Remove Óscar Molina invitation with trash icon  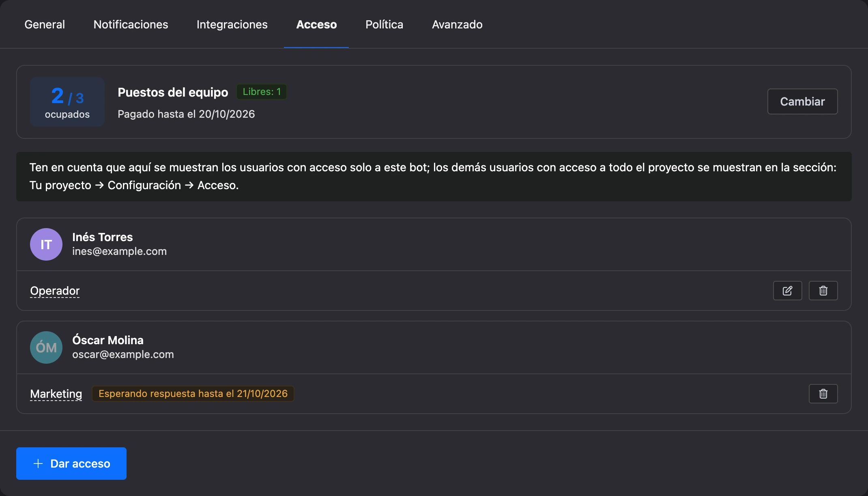(x=823, y=394)
